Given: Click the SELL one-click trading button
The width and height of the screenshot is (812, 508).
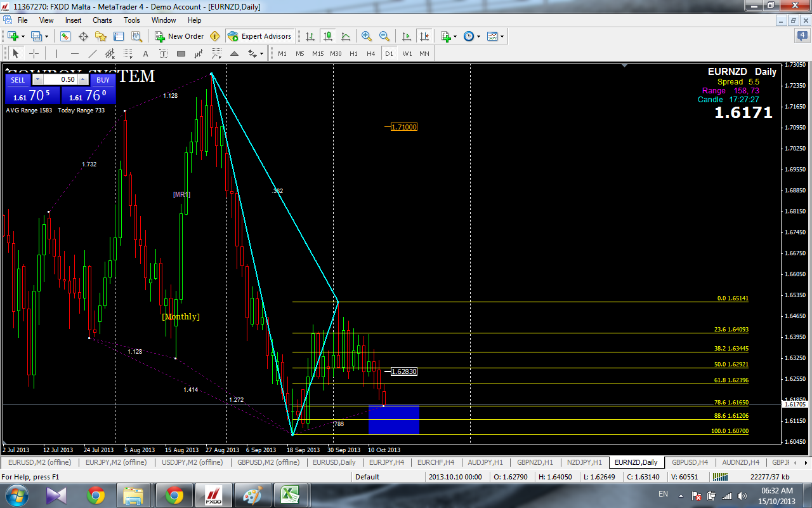Looking at the screenshot, I should click(18, 79).
